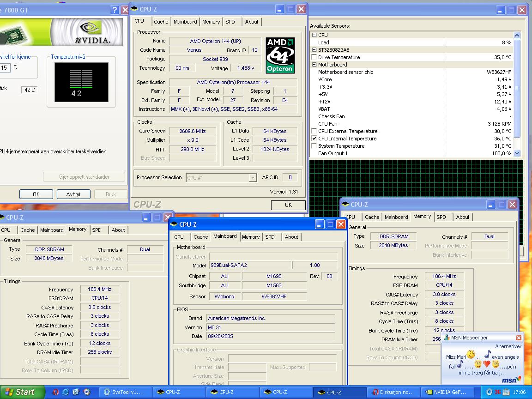This screenshot has width=532, height=399.
Task: Open Alternativer link in MSN popup
Action: pyautogui.click(x=508, y=346)
